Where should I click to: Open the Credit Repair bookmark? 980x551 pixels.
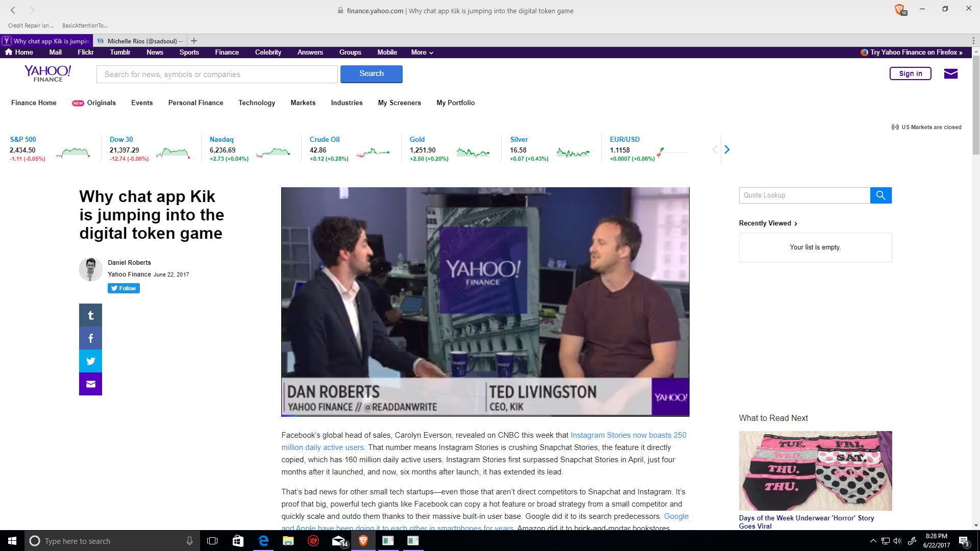click(31, 26)
